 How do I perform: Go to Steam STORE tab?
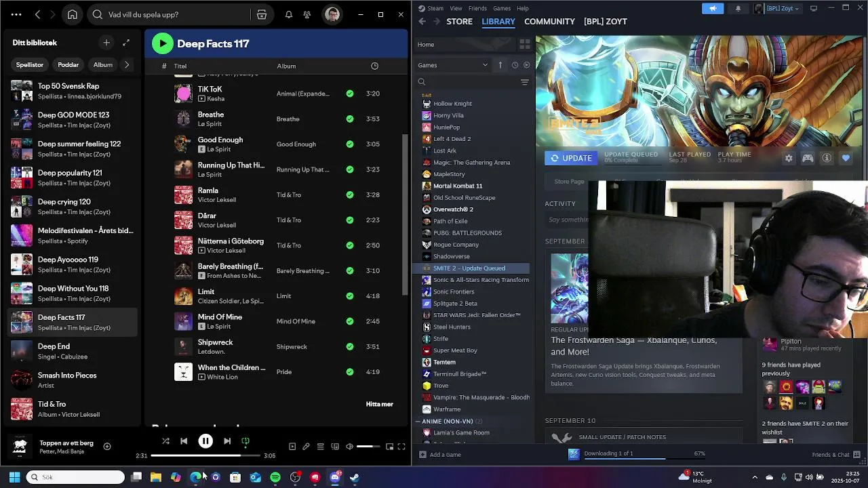click(459, 22)
